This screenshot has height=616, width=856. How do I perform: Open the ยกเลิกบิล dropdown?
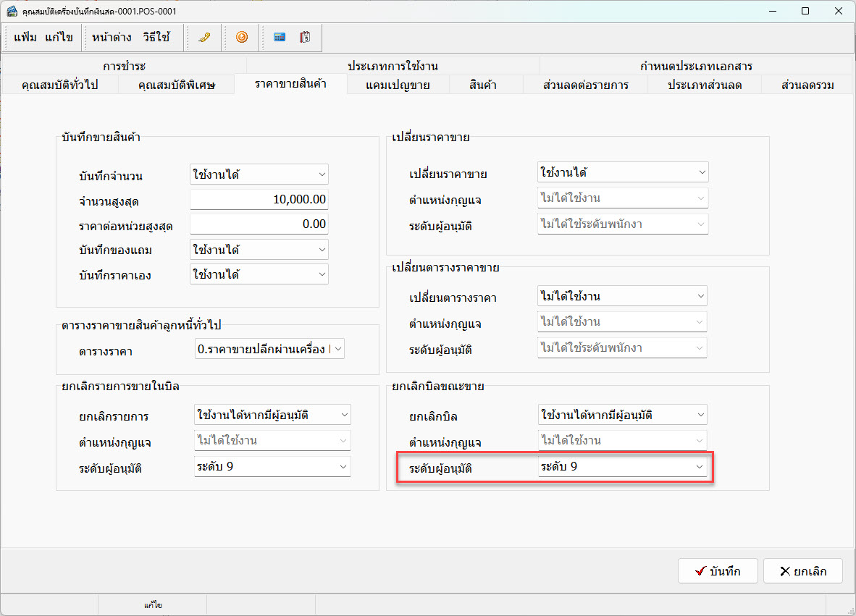(622, 415)
